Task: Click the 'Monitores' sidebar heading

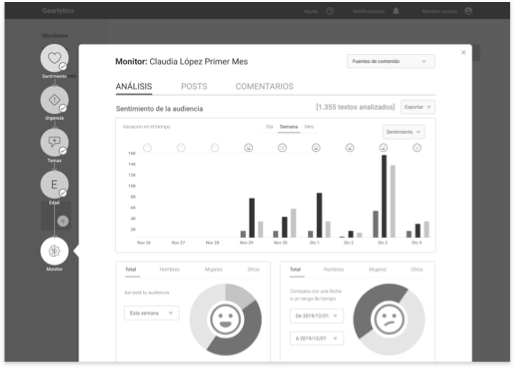Action: point(55,36)
